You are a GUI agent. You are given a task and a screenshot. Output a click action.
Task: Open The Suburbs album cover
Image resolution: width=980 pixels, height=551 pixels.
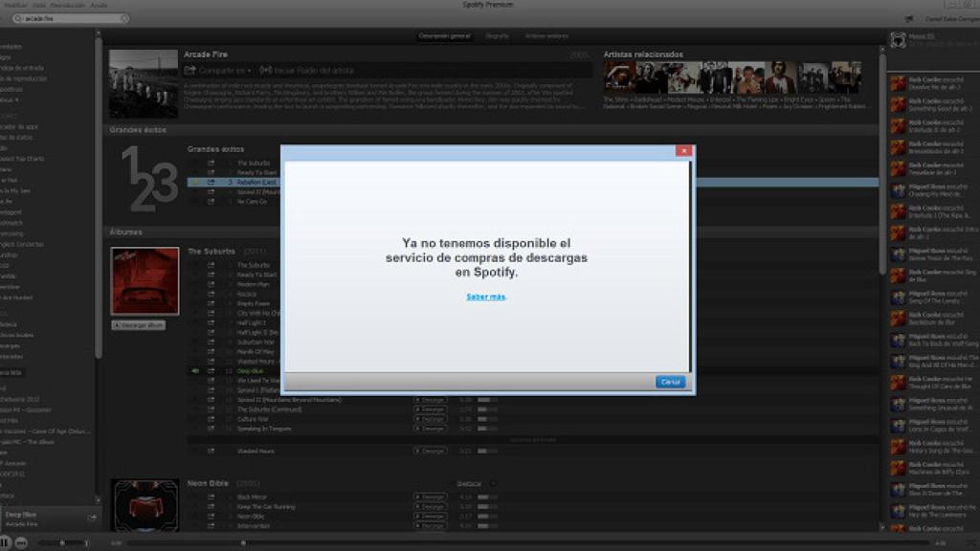[x=145, y=281]
